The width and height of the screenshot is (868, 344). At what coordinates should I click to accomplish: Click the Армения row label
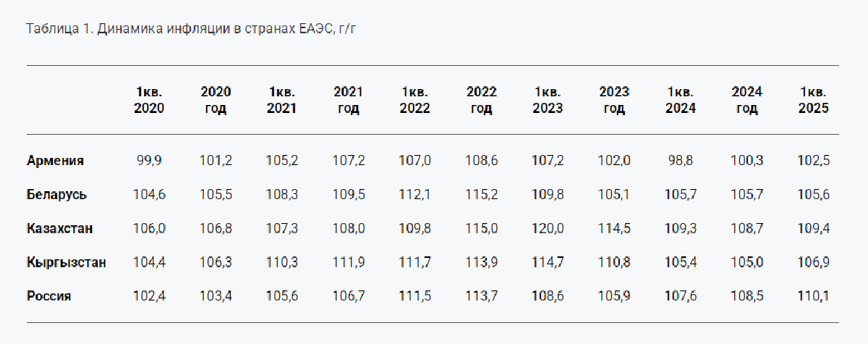point(55,161)
